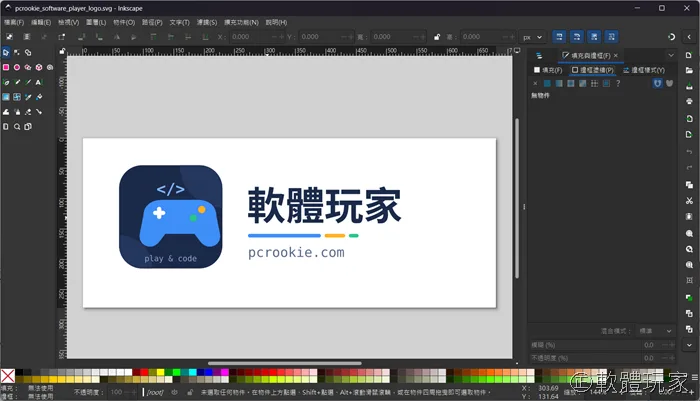Click the Print icon in commands bar
This screenshot has width=700, height=401.
pyautogui.click(x=689, y=101)
